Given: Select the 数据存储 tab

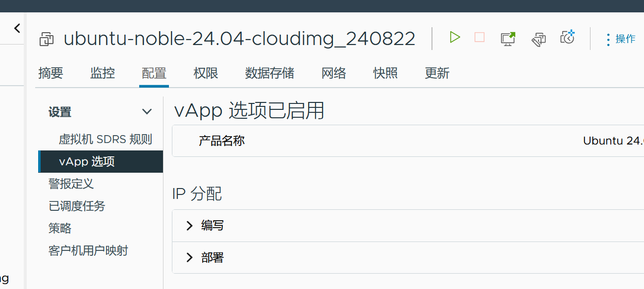Looking at the screenshot, I should coord(269,73).
